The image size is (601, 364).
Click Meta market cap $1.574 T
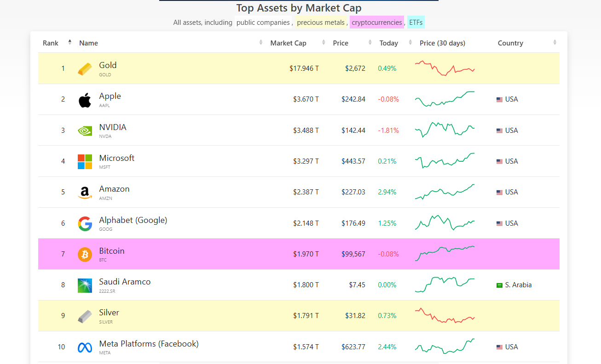[306, 347]
